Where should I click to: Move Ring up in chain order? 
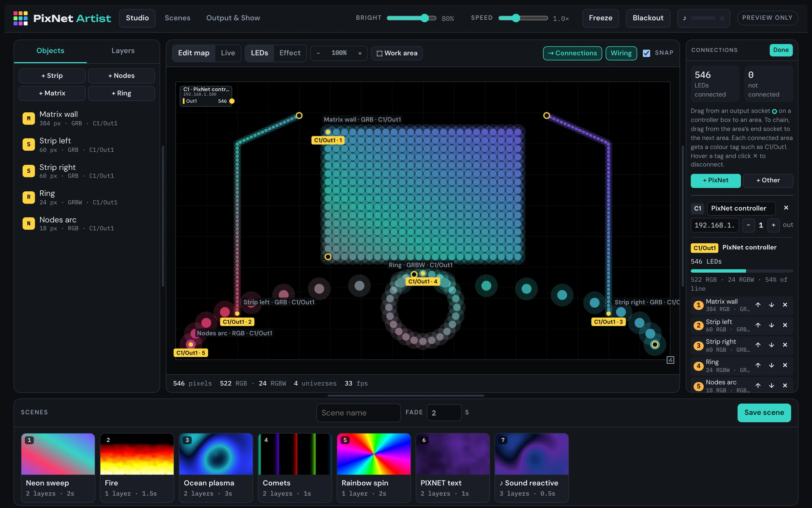point(758,365)
